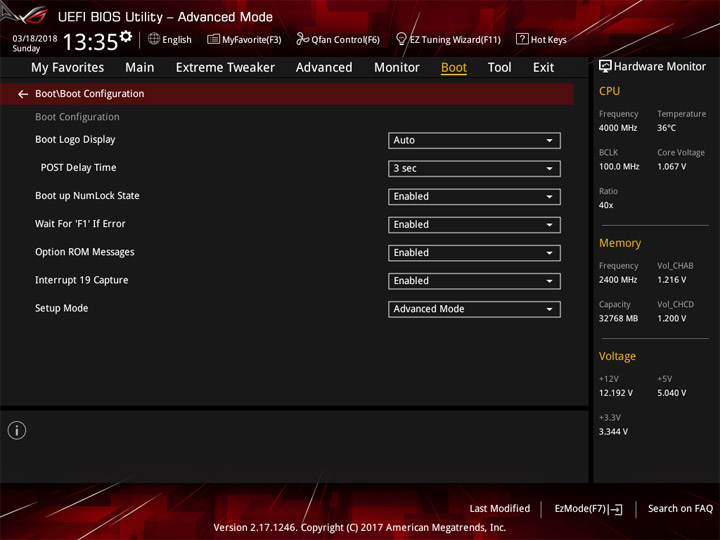The image size is (720, 540).
Task: Open MyFavorite(F3) list icon
Action: coord(213,39)
